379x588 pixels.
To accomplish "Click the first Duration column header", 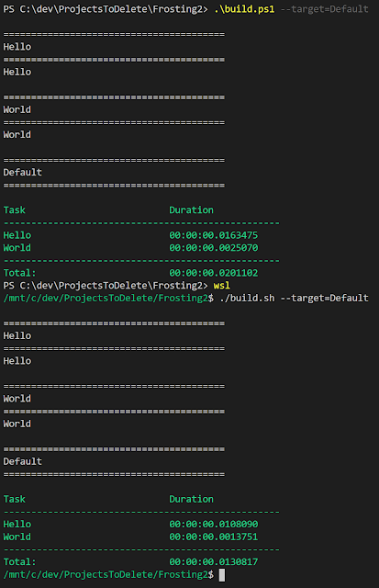I will [x=191, y=210].
